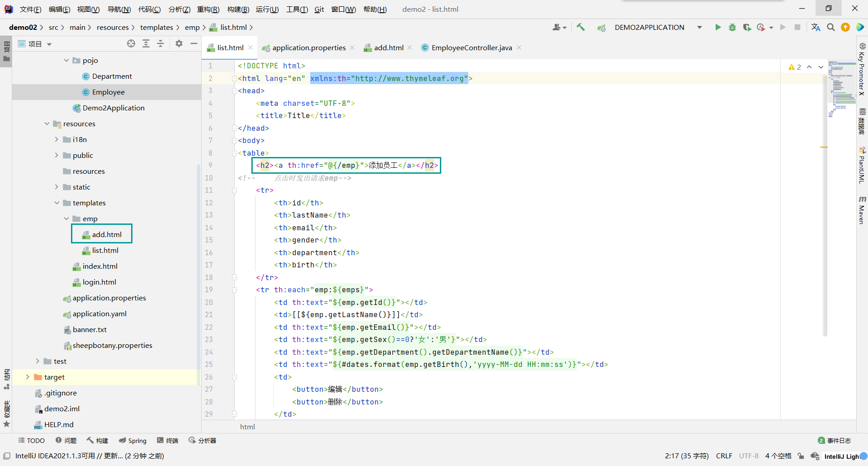Select application.yaml file in tree
This screenshot has width=868, height=466.
pyautogui.click(x=99, y=314)
